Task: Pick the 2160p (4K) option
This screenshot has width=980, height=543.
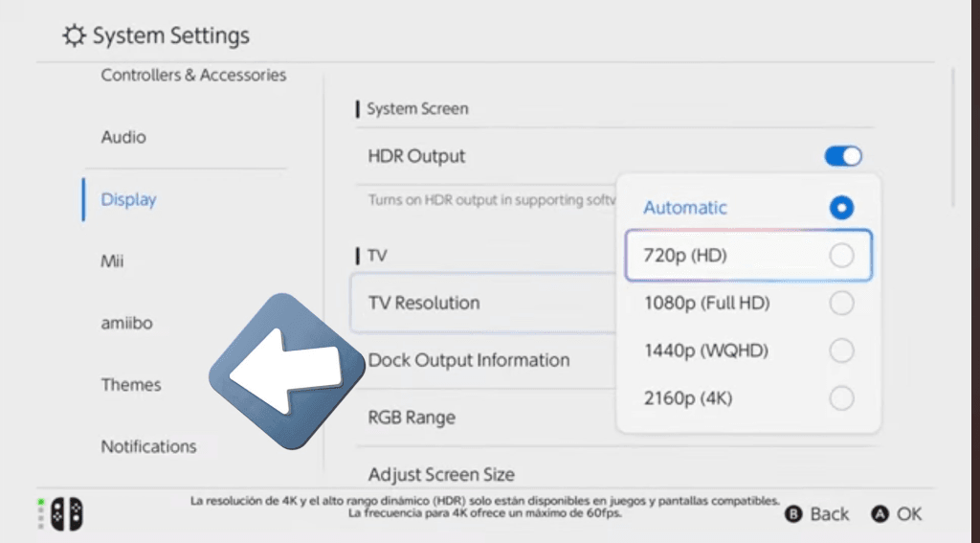Action: (841, 398)
